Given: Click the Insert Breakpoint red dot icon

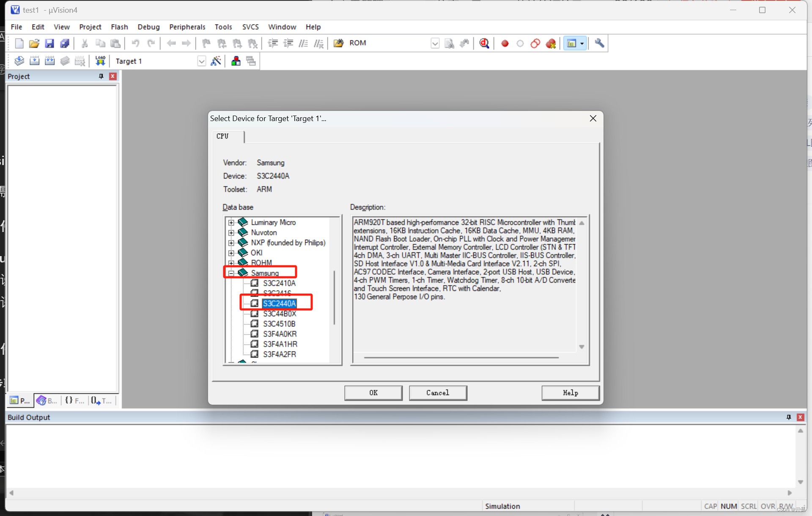Looking at the screenshot, I should point(505,43).
